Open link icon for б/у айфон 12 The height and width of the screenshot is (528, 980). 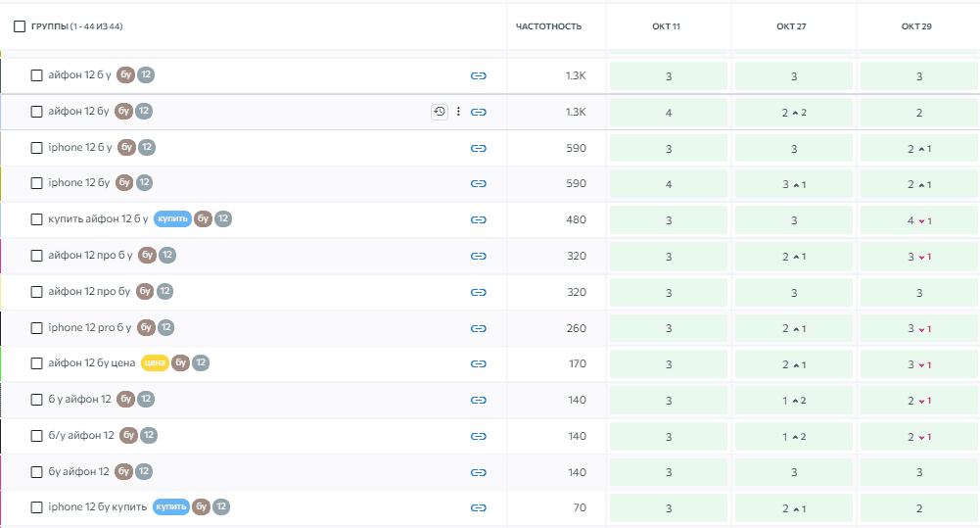click(478, 436)
